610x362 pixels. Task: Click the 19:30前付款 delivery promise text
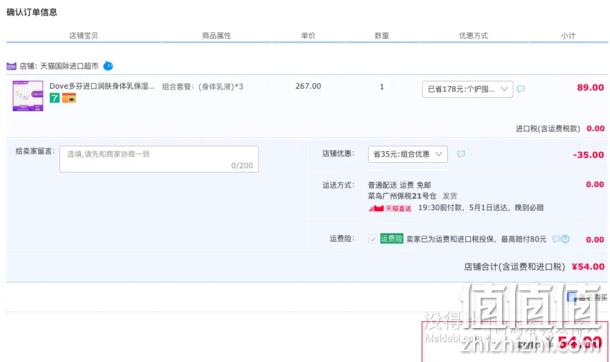[480, 208]
